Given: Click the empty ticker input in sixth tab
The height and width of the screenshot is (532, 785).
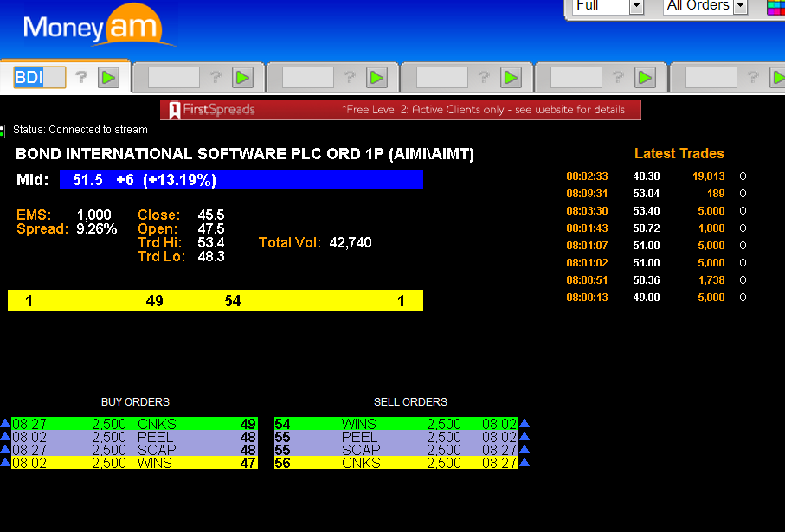Looking at the screenshot, I should [711, 78].
